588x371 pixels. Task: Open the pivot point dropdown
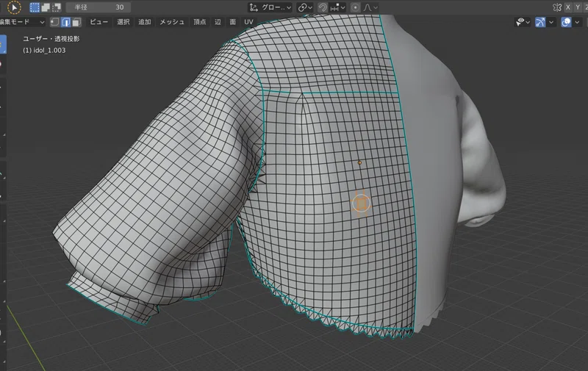tap(305, 7)
